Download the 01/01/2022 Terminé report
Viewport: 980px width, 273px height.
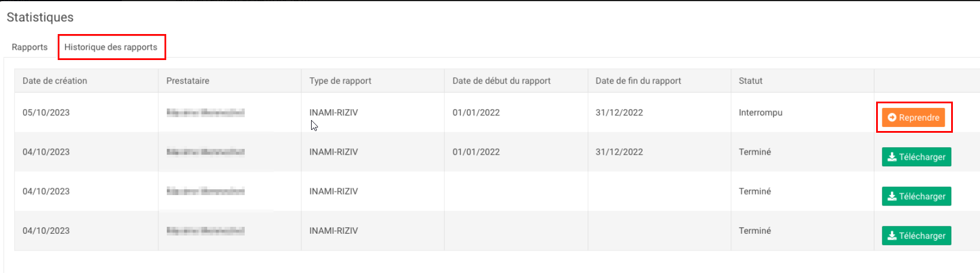click(x=916, y=157)
